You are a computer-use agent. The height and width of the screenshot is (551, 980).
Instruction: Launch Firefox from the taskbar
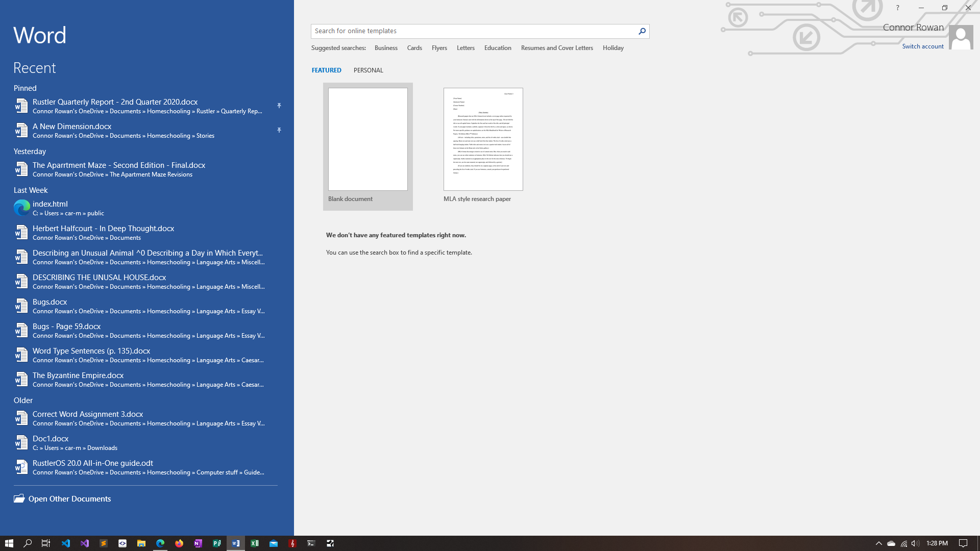coord(179,543)
